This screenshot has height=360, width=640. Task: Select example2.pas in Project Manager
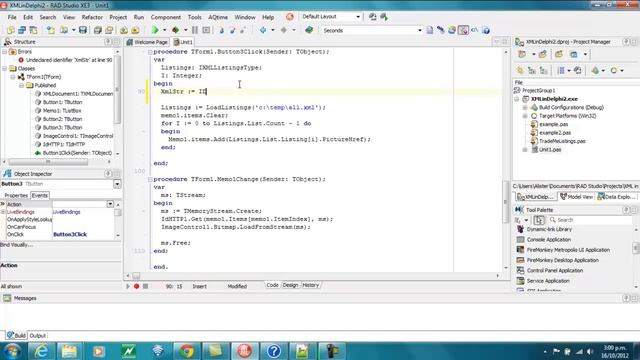555,133
